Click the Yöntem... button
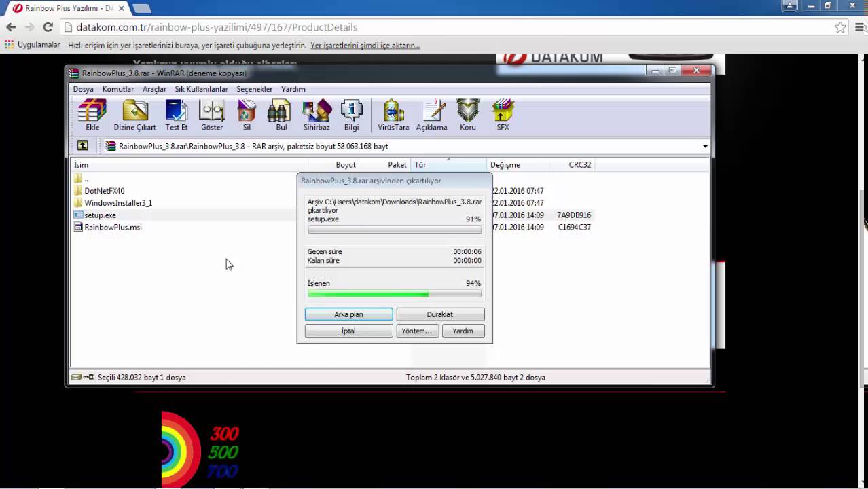The image size is (868, 489). [x=417, y=331]
